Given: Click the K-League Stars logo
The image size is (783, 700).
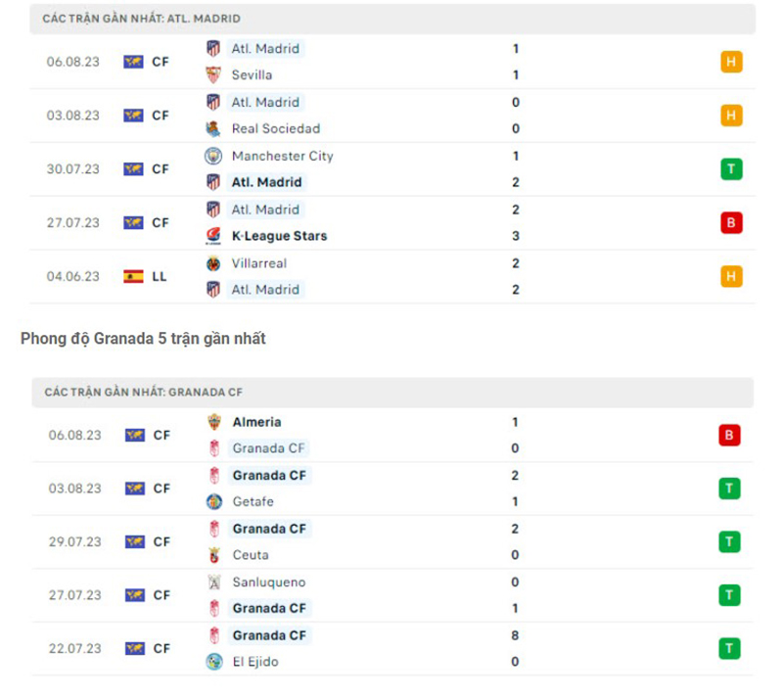Looking at the screenshot, I should point(214,235).
